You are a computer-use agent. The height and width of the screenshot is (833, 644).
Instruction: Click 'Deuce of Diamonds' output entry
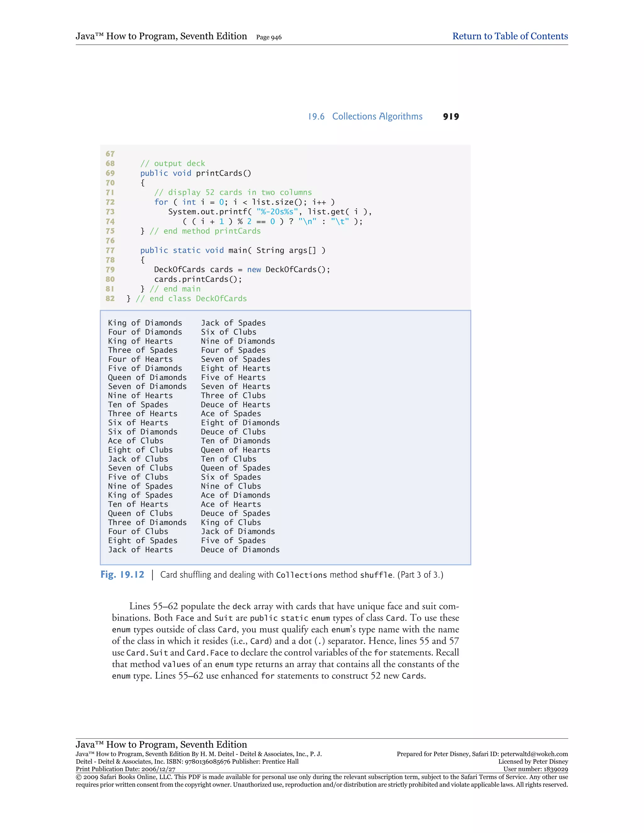(x=240, y=549)
